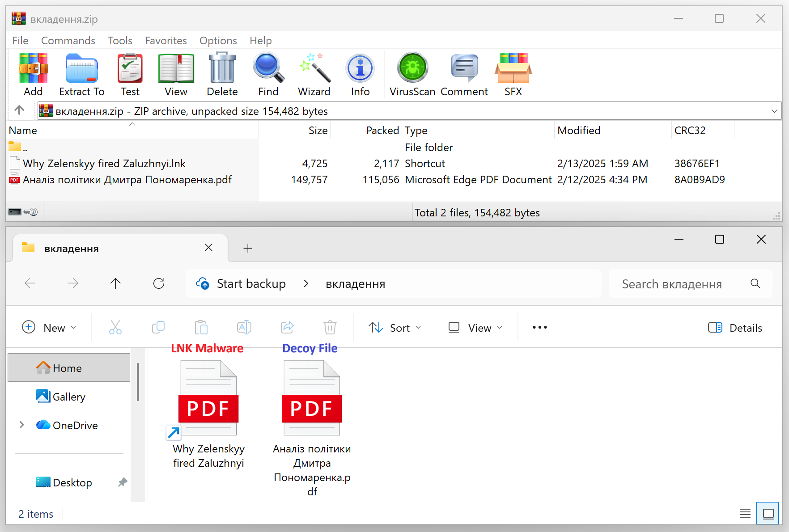Click the Cut scissors icon in Explorer

(115, 328)
